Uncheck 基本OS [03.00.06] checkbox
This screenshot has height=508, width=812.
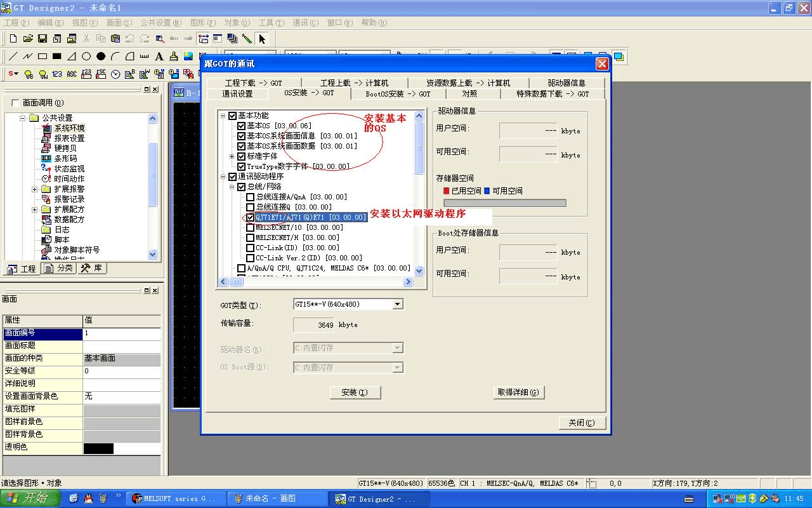click(241, 126)
